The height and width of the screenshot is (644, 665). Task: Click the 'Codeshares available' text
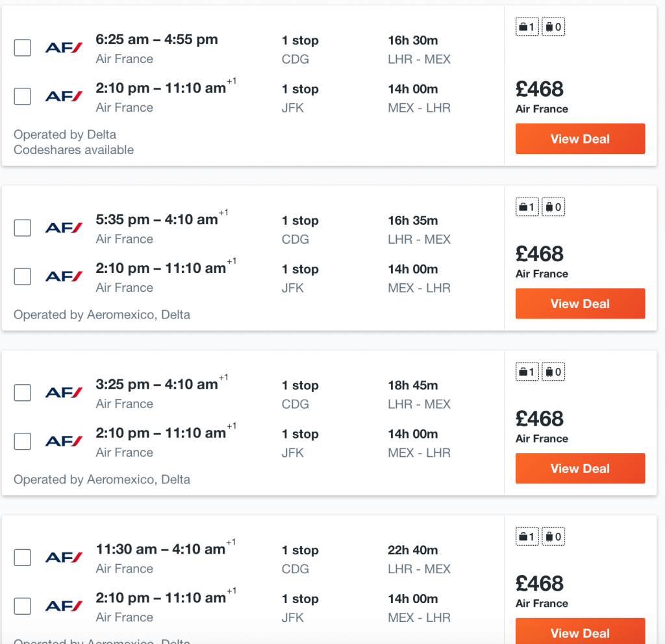tap(74, 150)
